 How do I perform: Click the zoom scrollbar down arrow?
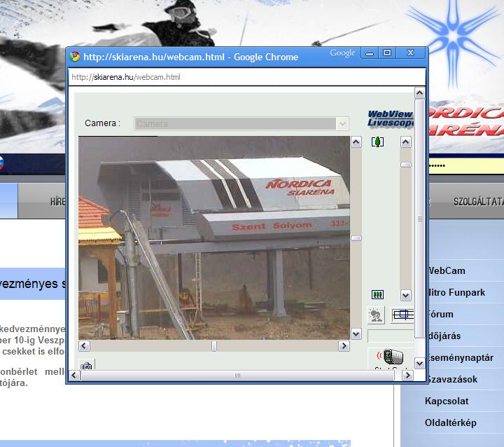pyautogui.click(x=405, y=295)
